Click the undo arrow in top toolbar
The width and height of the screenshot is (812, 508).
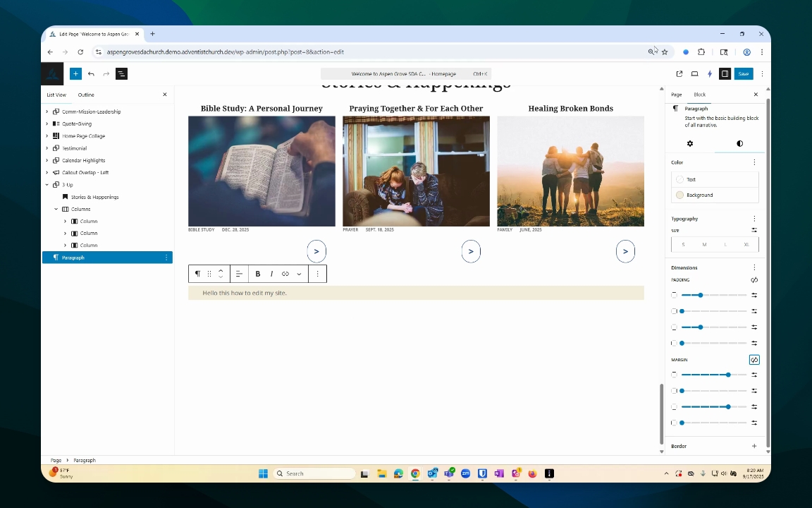(x=91, y=73)
